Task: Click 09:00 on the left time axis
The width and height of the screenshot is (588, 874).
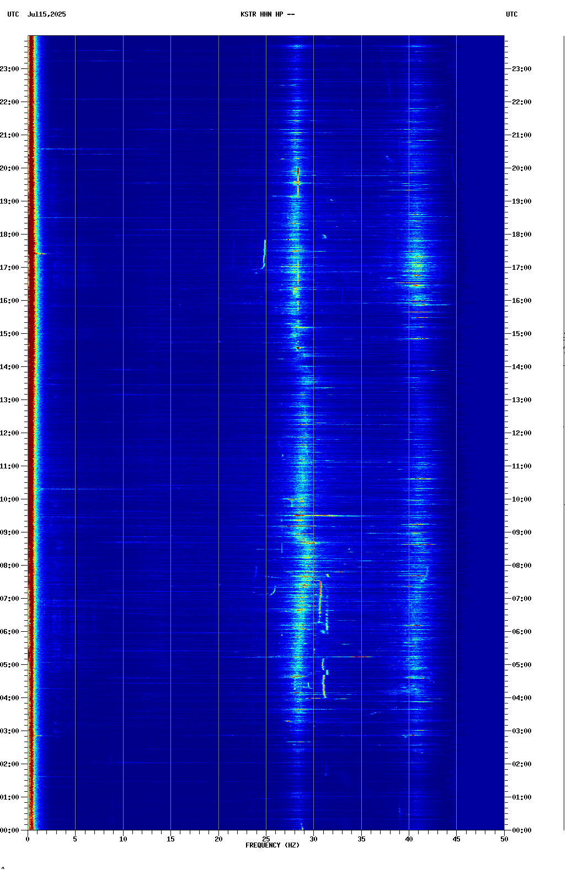Action: click(9, 532)
